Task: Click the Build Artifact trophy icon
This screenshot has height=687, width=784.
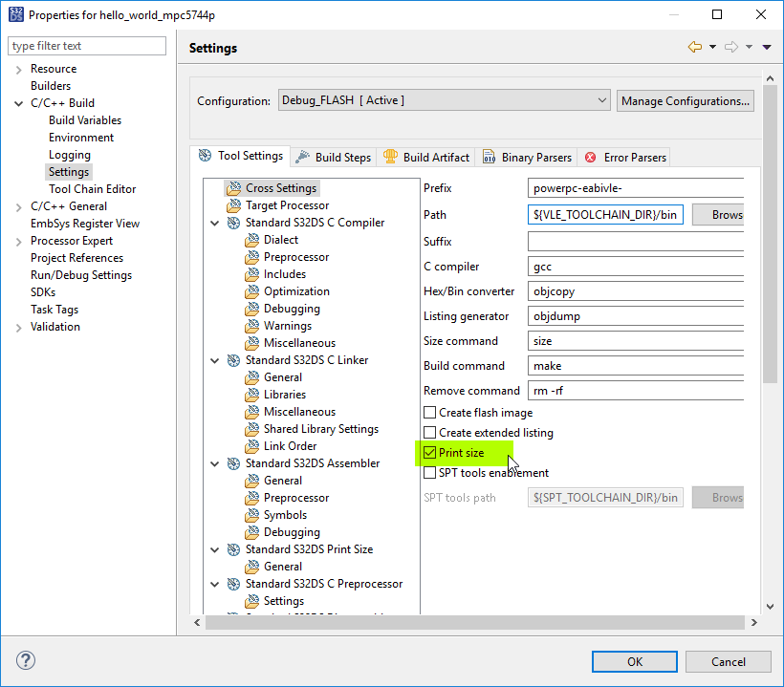Action: pos(390,157)
